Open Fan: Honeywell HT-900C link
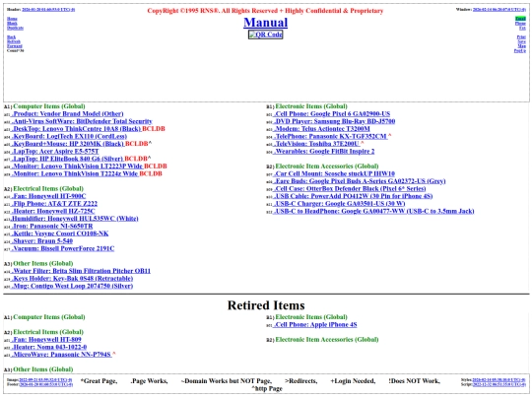532x399 pixels. [48, 196]
